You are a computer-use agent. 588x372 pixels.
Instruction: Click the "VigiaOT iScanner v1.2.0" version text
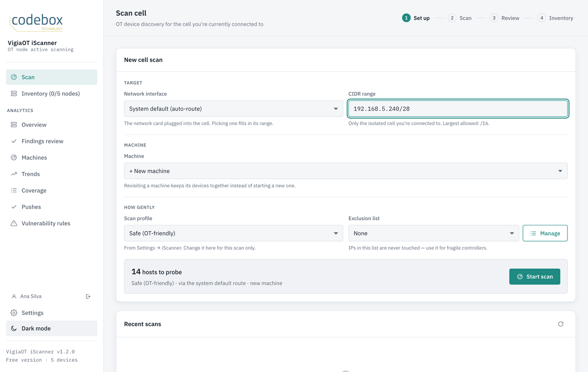[x=40, y=352]
